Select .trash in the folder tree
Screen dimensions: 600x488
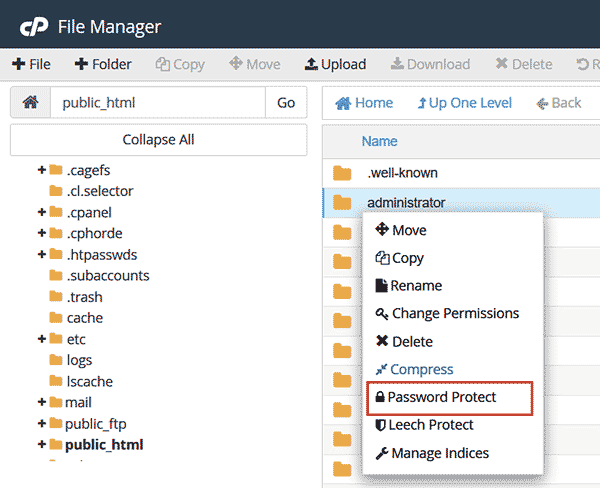[85, 297]
